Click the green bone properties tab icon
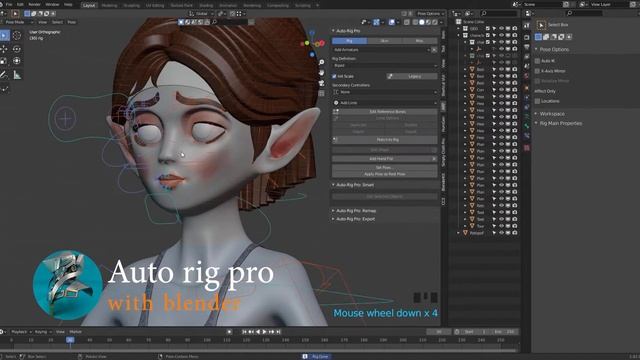Screen dimensions: 640x360 click(527, 126)
